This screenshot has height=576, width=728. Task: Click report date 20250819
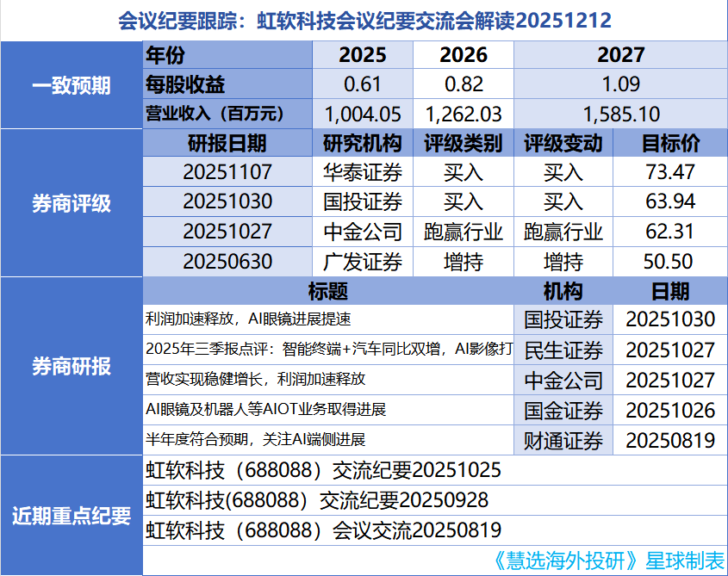tap(670, 441)
